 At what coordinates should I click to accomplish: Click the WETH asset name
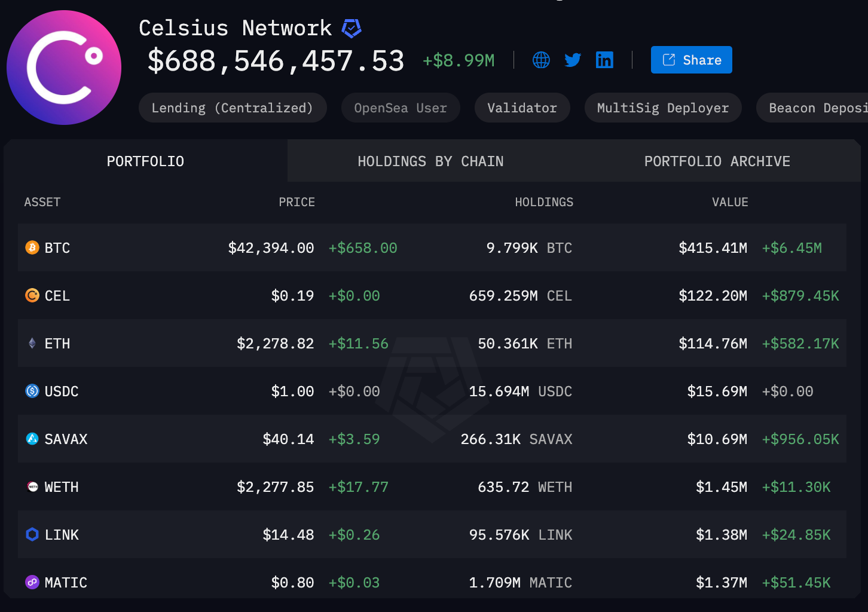point(62,486)
